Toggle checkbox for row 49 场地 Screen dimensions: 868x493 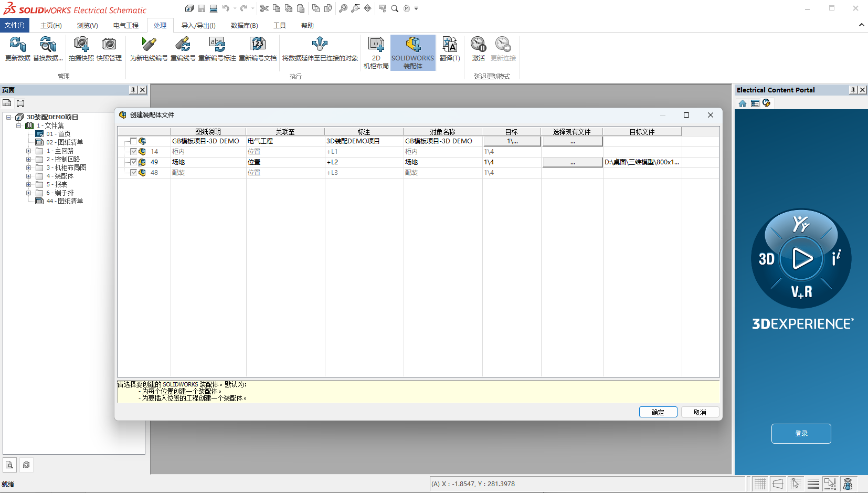pyautogui.click(x=134, y=162)
